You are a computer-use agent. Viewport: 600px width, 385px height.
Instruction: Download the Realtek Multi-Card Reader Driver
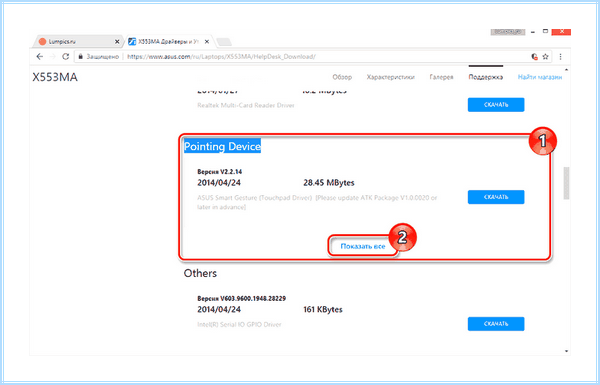click(x=496, y=105)
